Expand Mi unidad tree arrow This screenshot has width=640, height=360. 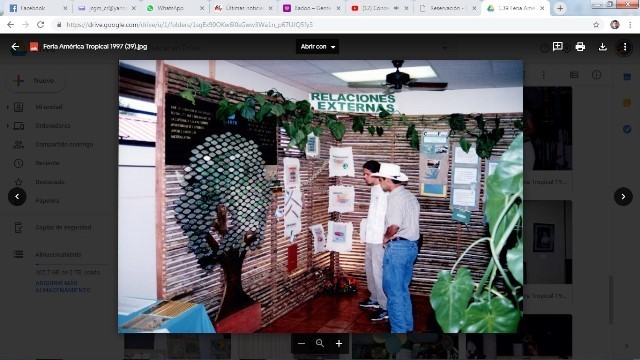[8, 107]
